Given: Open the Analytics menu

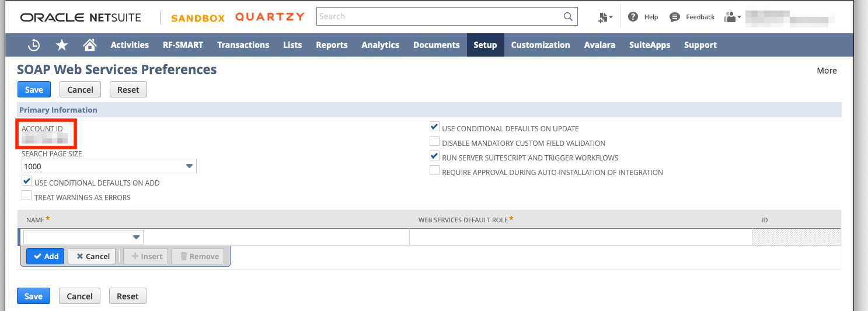Looking at the screenshot, I should (380, 45).
